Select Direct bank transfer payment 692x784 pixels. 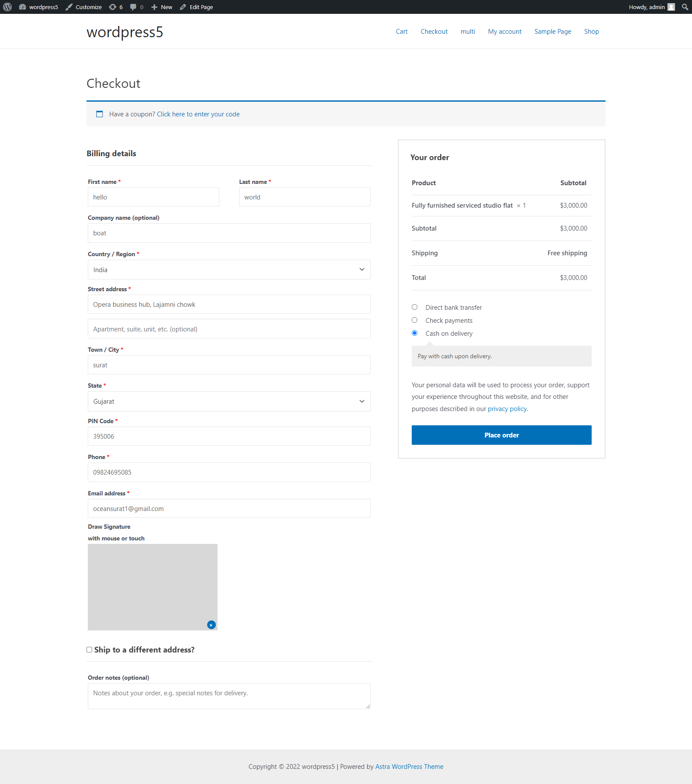[x=414, y=307]
